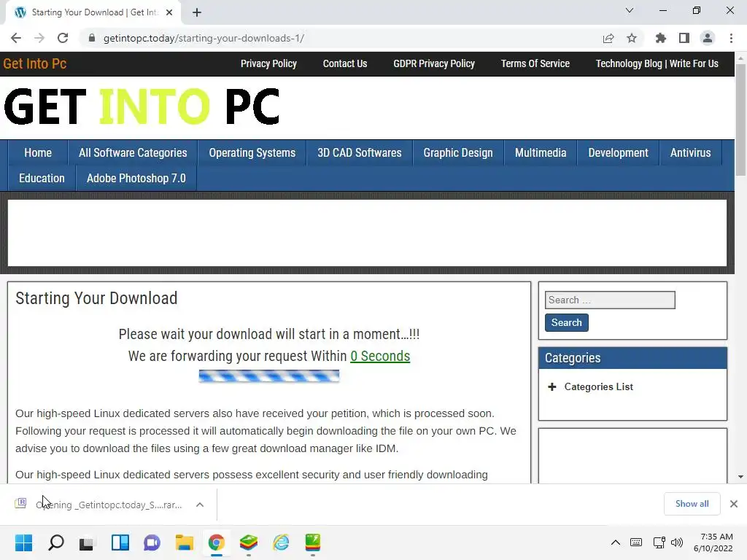747x560 pixels.
Task: Open the Chrome extensions puzzle icon
Action: click(660, 38)
